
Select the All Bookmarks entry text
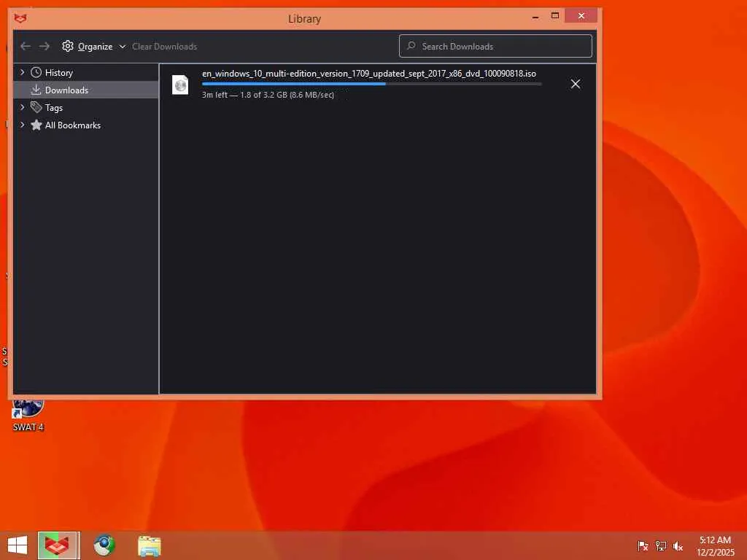click(x=73, y=125)
